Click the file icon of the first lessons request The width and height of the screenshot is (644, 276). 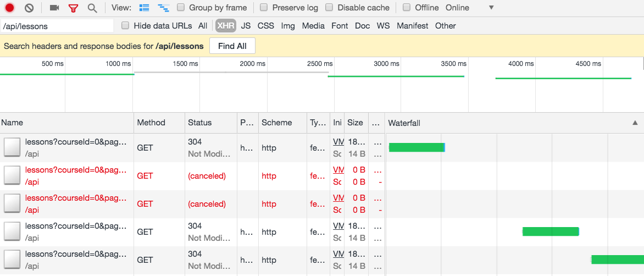12,147
